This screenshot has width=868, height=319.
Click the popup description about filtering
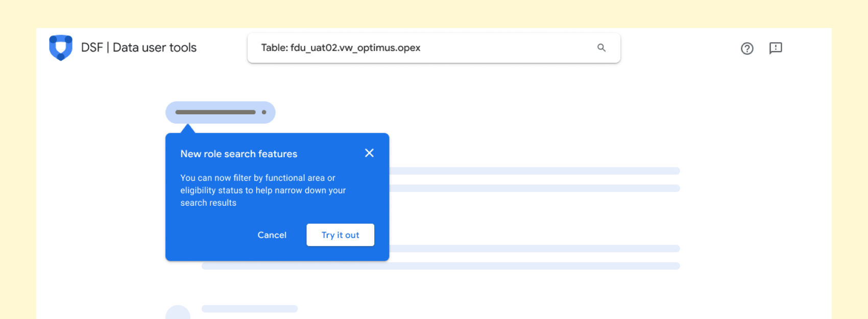[x=263, y=190]
